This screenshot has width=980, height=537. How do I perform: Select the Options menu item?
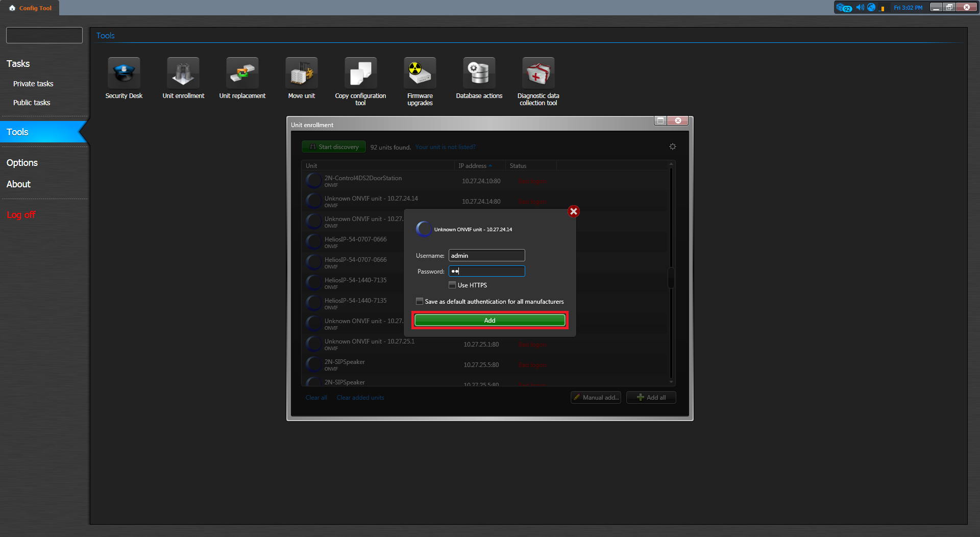pyautogui.click(x=22, y=162)
